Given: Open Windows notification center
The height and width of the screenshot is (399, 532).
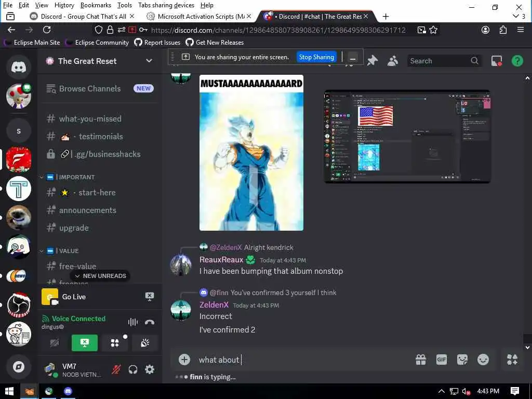Looking at the screenshot, I should point(514,391).
